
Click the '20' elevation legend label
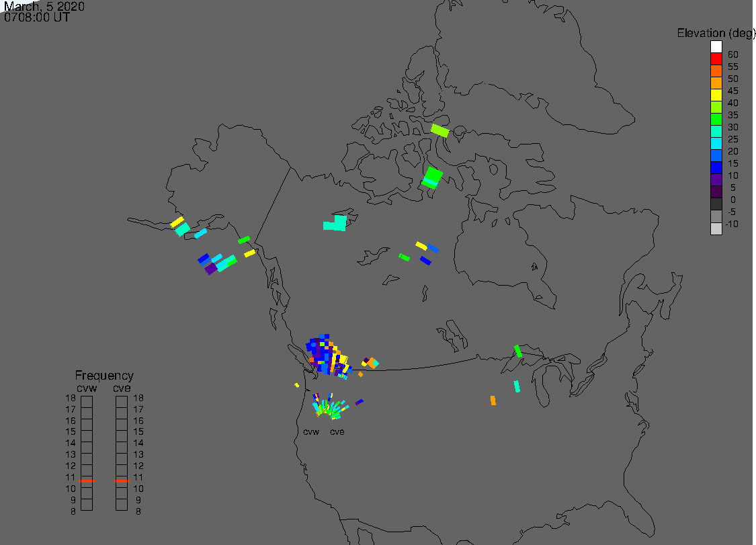733,151
